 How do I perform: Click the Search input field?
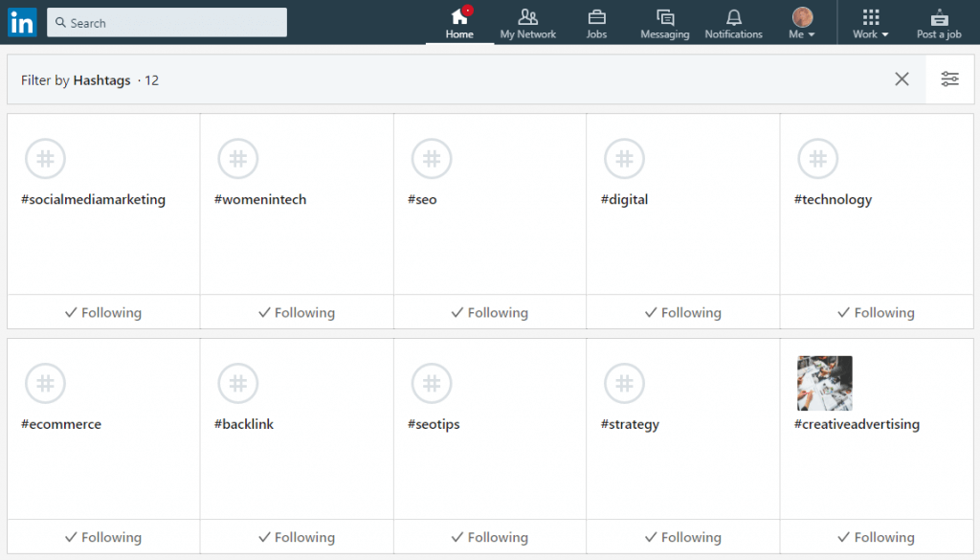167,23
